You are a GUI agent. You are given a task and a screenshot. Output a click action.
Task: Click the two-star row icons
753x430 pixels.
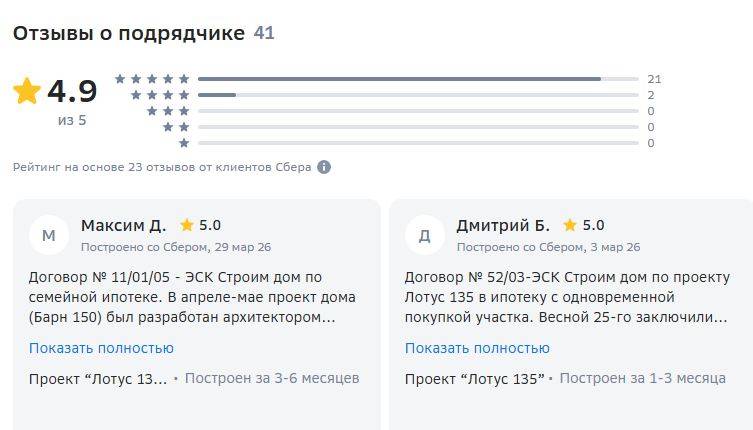(x=176, y=127)
